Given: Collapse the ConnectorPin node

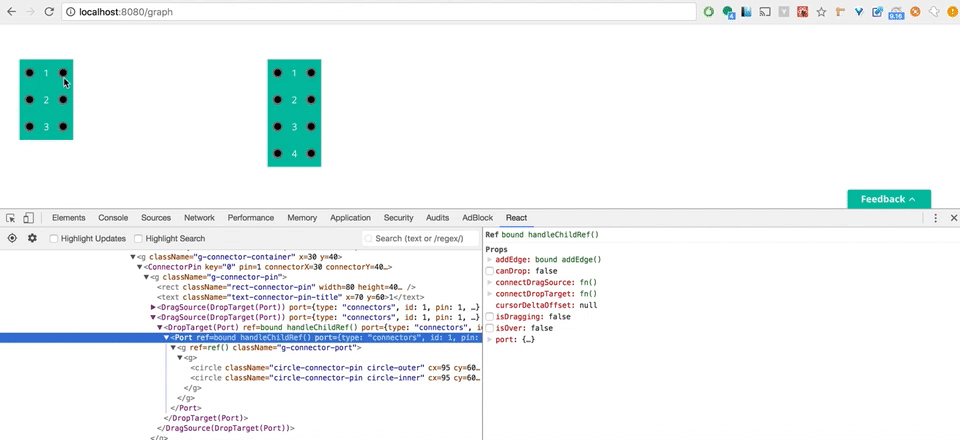Looking at the screenshot, I should click(140, 267).
